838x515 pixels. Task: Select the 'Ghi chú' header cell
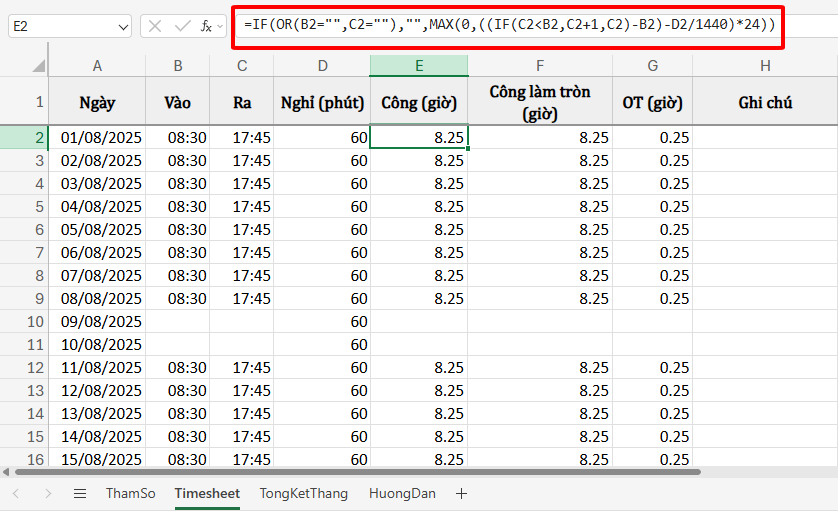(x=764, y=102)
